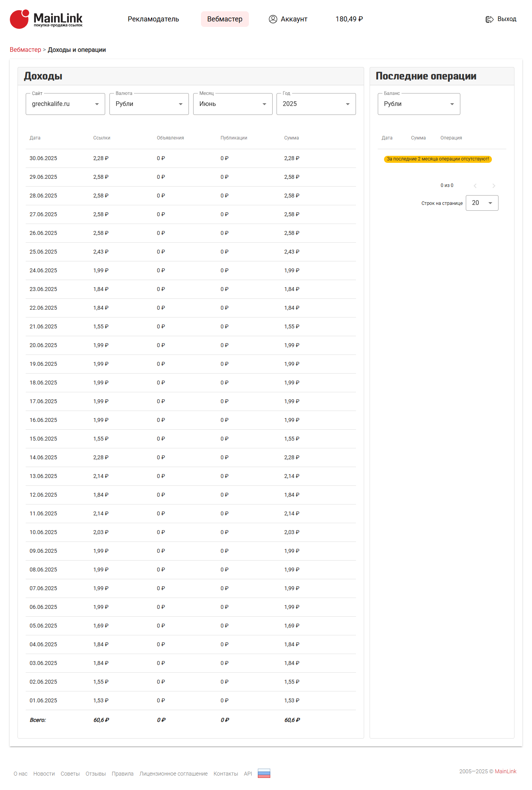Switch to Рекламодатель section

pyautogui.click(x=153, y=19)
